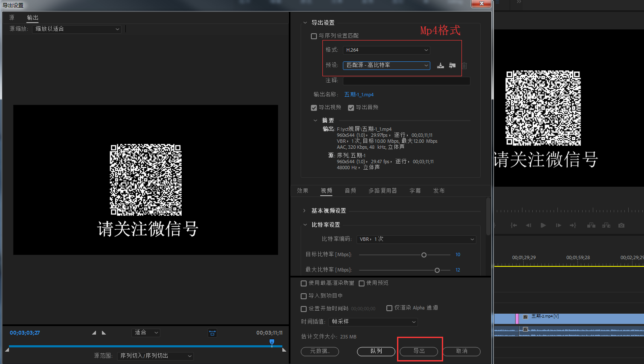
Task: Open 格式 dropdown showing H.264
Action: 386,50
